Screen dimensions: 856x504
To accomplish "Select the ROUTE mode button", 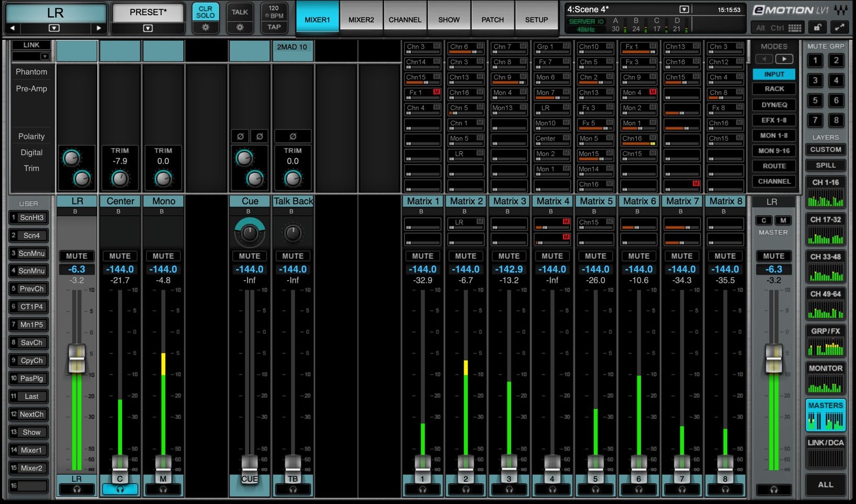I will click(774, 166).
